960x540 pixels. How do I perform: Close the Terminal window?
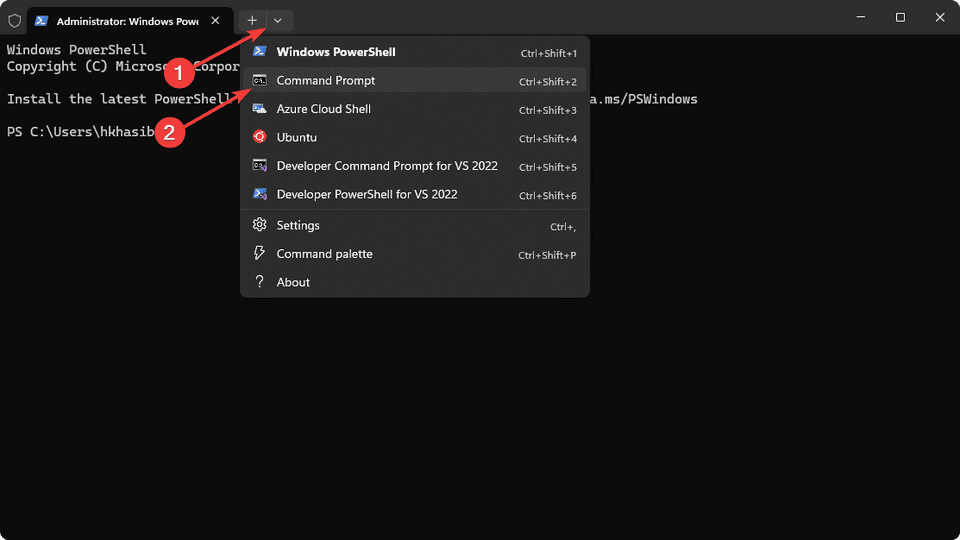point(940,17)
